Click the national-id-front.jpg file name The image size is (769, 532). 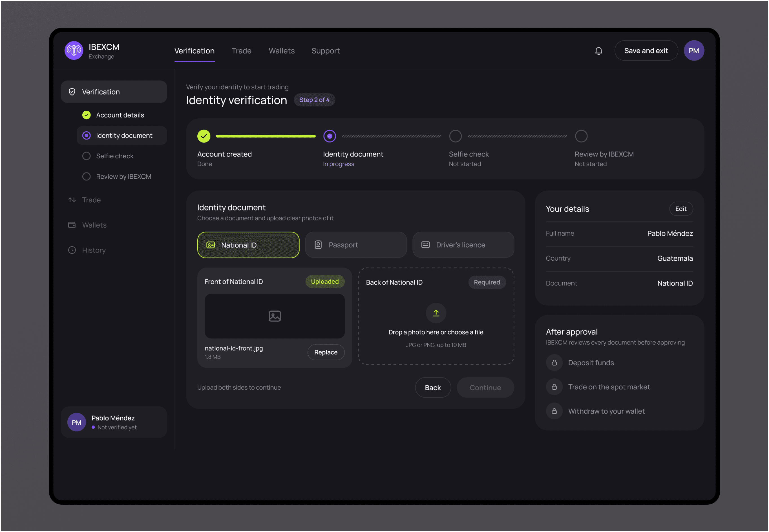point(234,348)
